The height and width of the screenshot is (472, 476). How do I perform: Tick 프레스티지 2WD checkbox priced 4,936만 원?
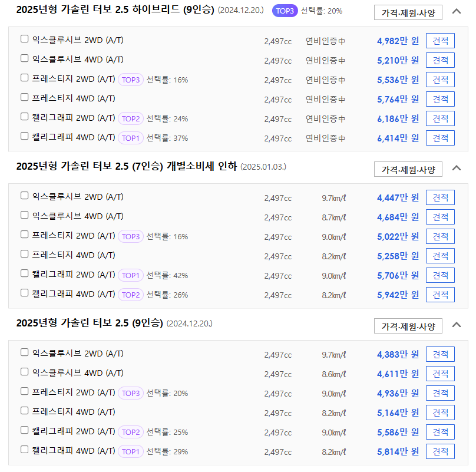coord(24,391)
